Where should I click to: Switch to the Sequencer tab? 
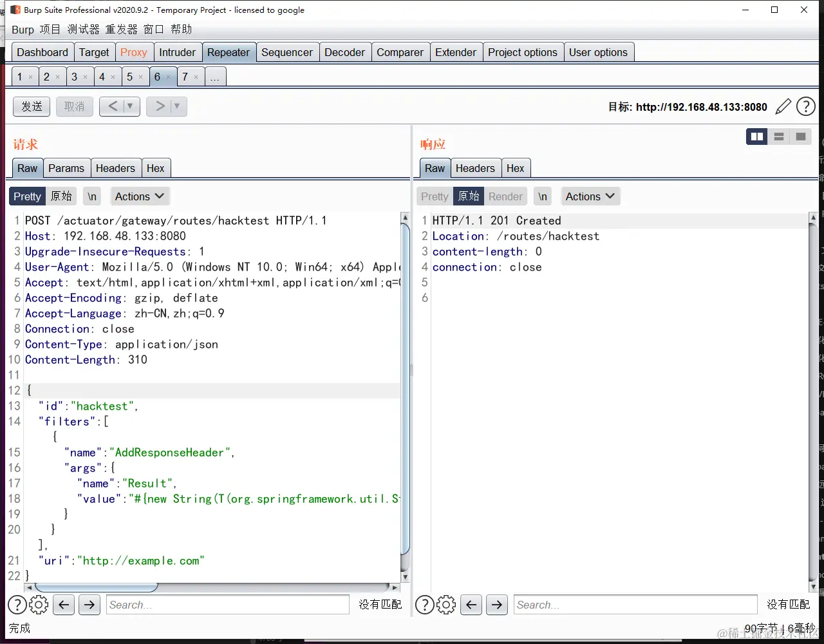(x=287, y=52)
